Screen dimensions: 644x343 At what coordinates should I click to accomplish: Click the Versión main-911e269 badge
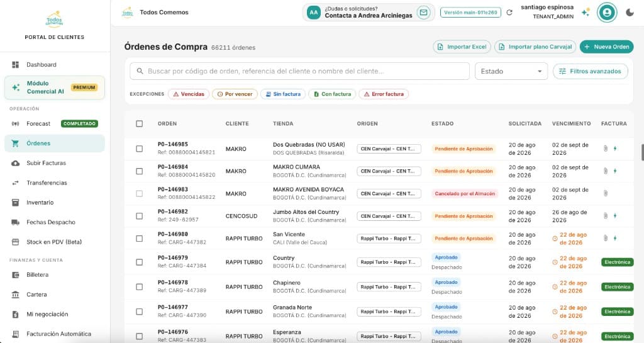click(470, 13)
